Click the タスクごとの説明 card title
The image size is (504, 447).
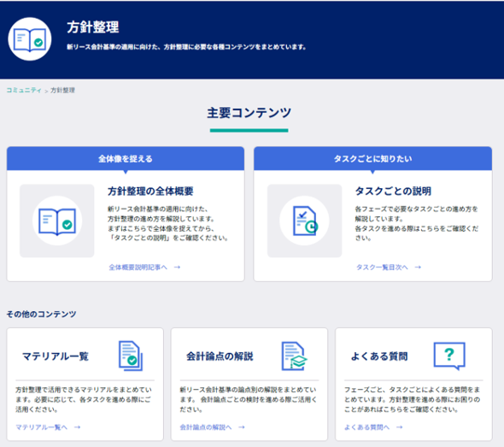coord(393,191)
